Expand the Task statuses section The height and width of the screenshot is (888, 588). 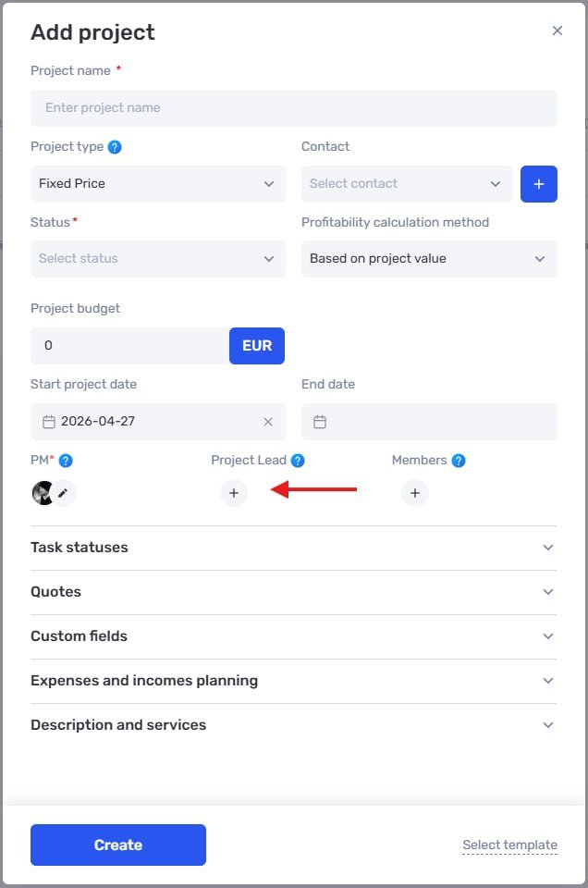293,548
